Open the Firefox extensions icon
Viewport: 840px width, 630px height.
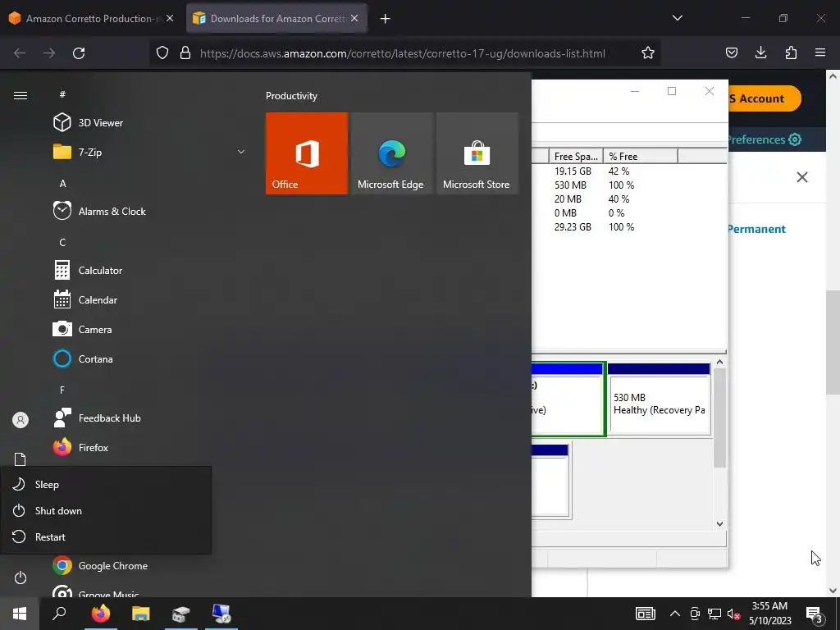pyautogui.click(x=791, y=52)
